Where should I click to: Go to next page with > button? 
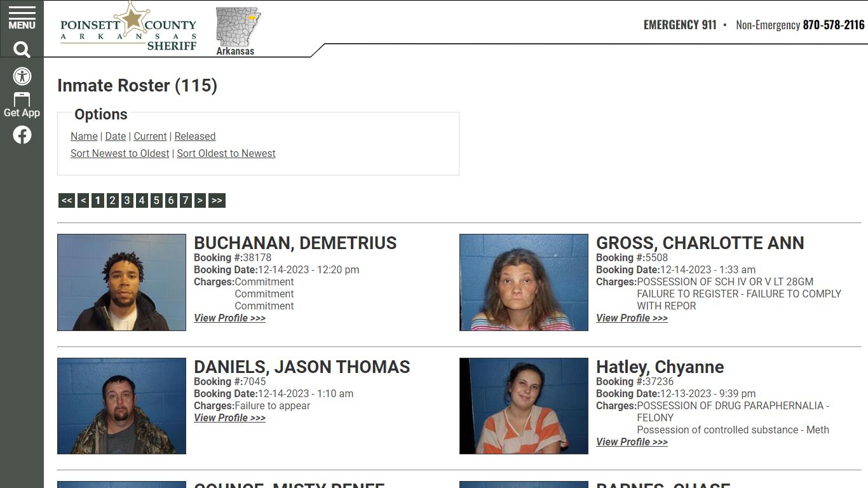(200, 201)
